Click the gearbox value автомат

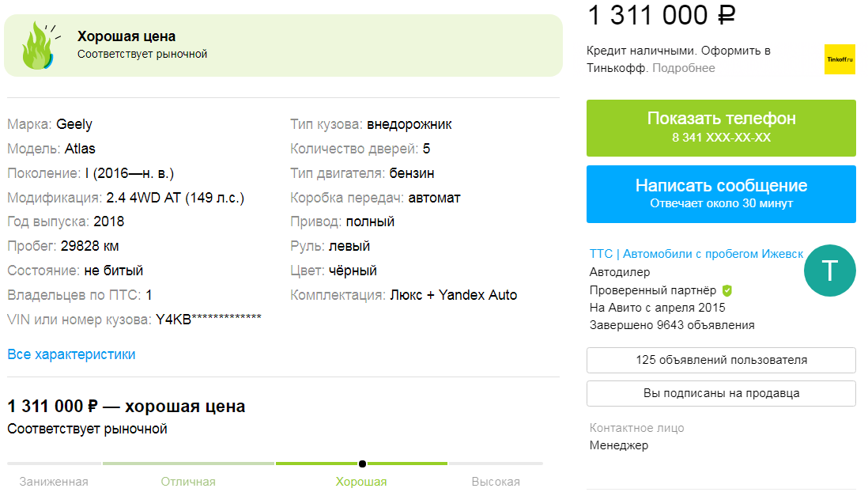[x=434, y=198]
